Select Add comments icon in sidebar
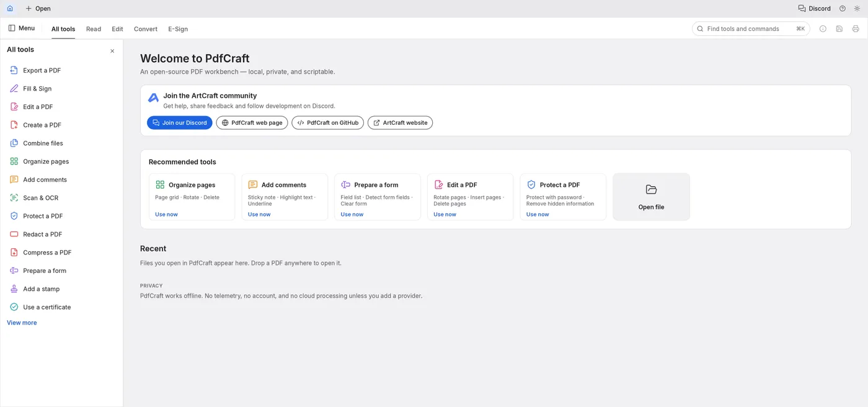This screenshot has width=868, height=407. (x=14, y=179)
